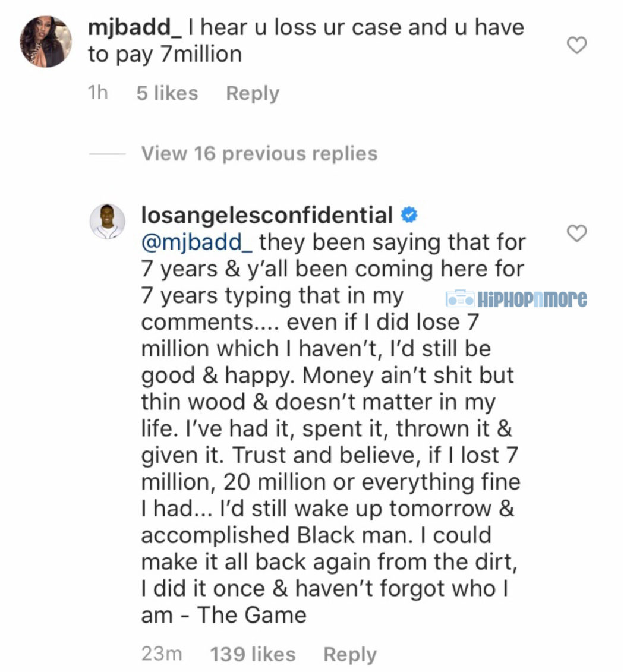Open losangelesconfidential profile picture
This screenshot has width=624, height=672.
107,222
